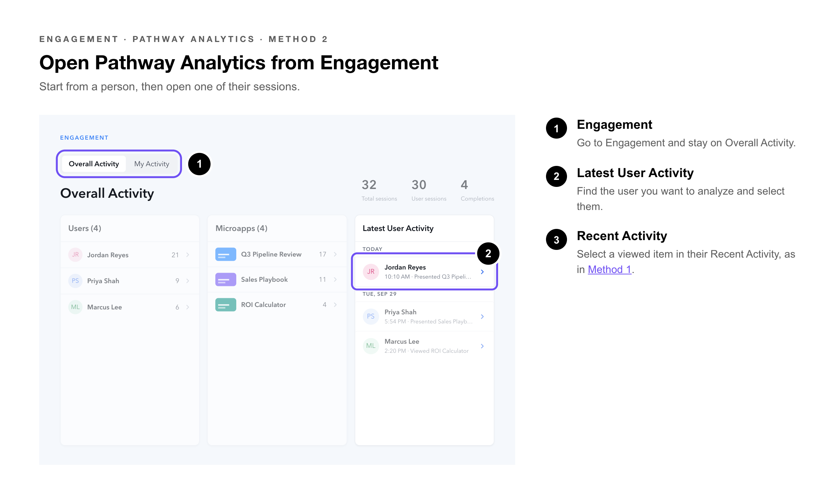Viewport: 840px width, 504px height.
Task: Open Jordan Reyes activity arrow in Latest User Activity
Action: pyautogui.click(x=482, y=272)
